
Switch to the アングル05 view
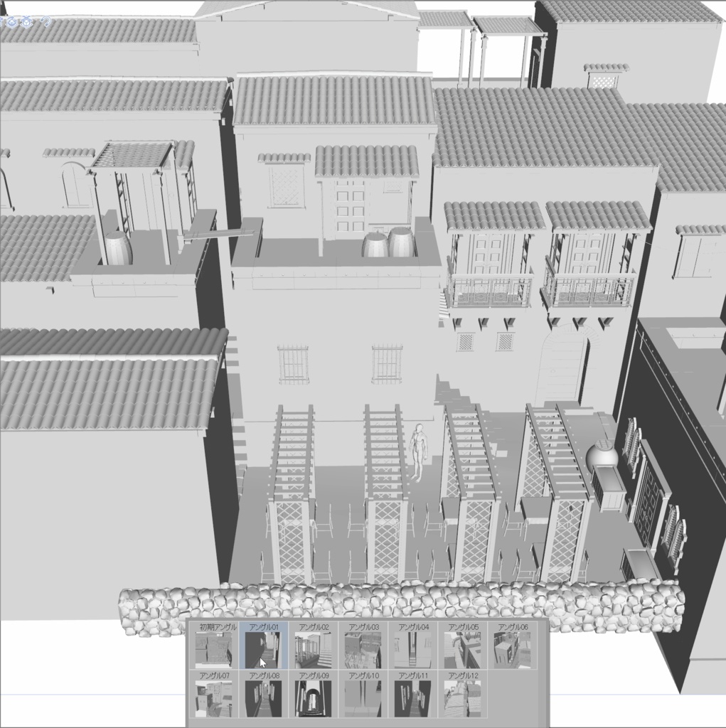tap(462, 645)
